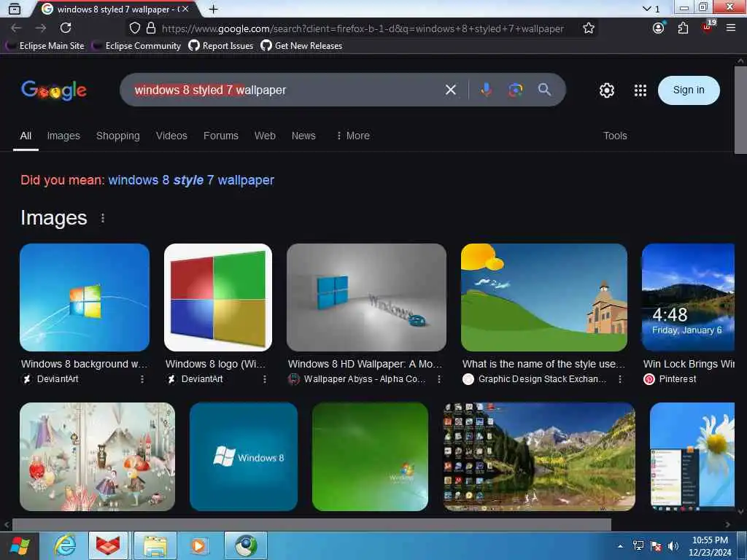
Task: Open the Firefox View icon
Action: pos(15,9)
